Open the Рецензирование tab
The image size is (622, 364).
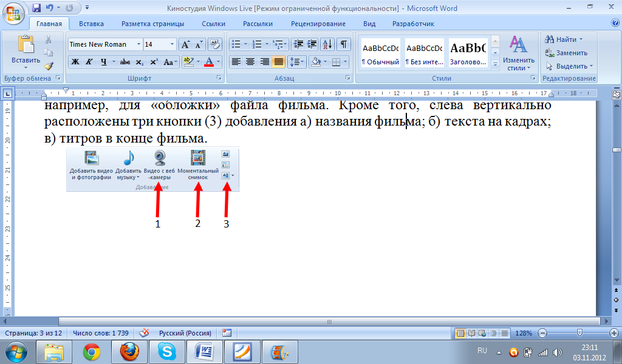(318, 24)
